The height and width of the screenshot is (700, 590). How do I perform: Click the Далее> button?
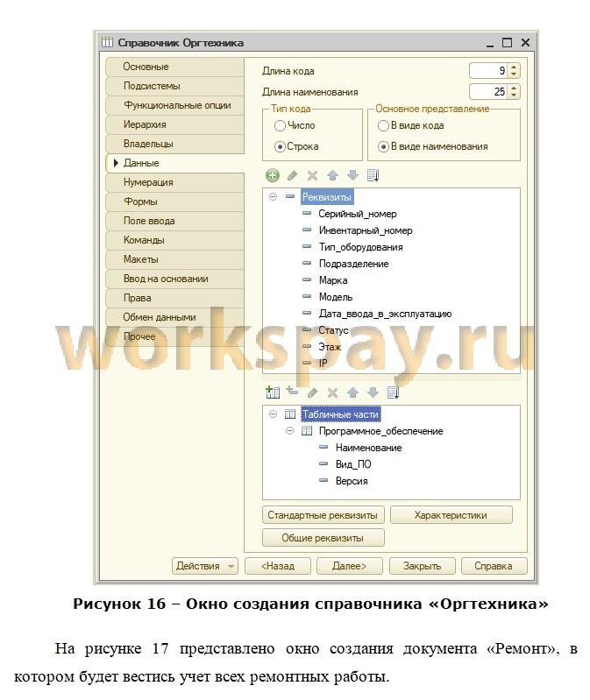349,566
